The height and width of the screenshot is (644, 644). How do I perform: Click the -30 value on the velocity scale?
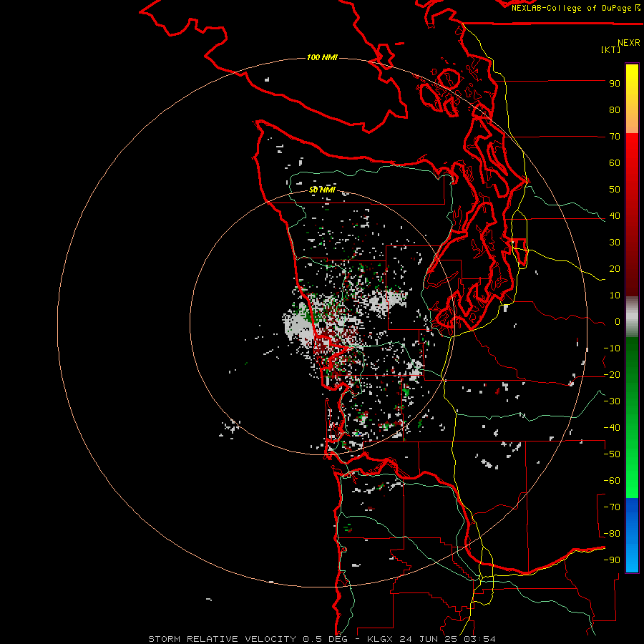click(x=612, y=401)
